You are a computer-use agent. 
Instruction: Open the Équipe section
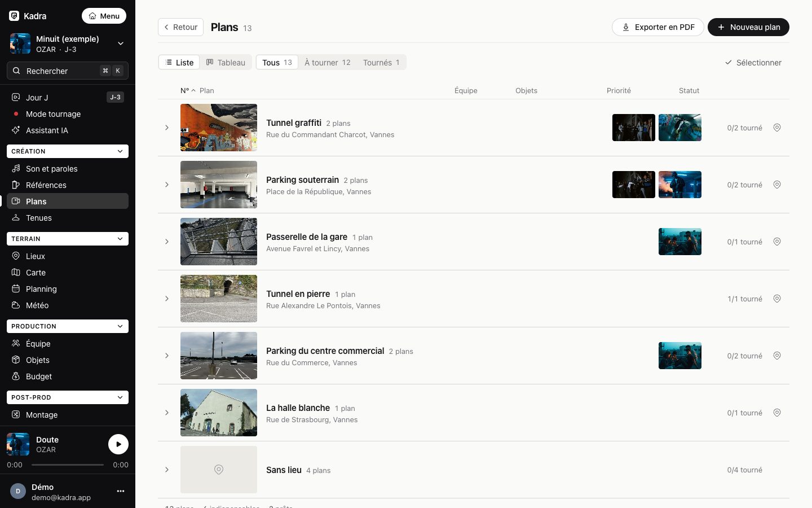(68, 344)
